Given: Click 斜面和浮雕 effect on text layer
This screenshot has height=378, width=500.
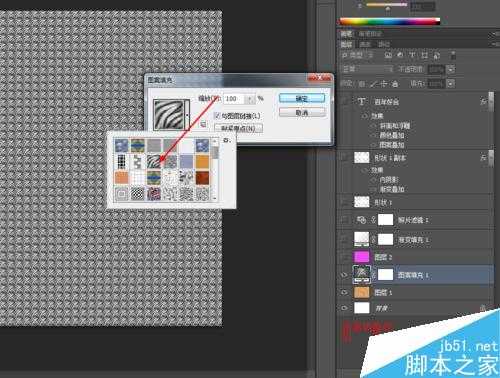Looking at the screenshot, I should click(395, 126).
